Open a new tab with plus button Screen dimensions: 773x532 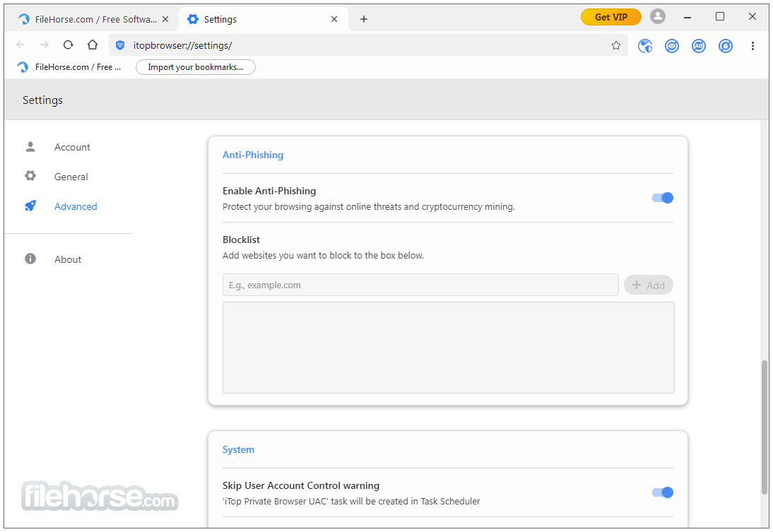pyautogui.click(x=364, y=19)
